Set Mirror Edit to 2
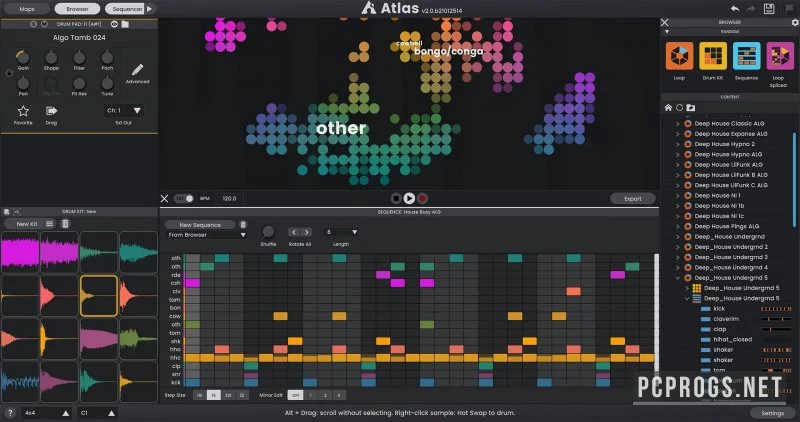The width and height of the screenshot is (800, 422). (325, 395)
